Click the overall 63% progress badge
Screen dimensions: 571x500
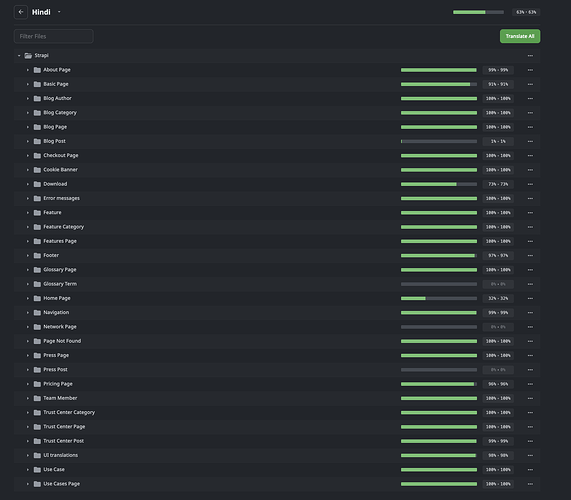[526, 12]
